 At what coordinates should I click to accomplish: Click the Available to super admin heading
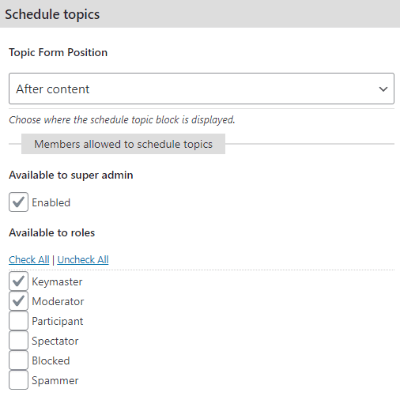[x=71, y=175]
